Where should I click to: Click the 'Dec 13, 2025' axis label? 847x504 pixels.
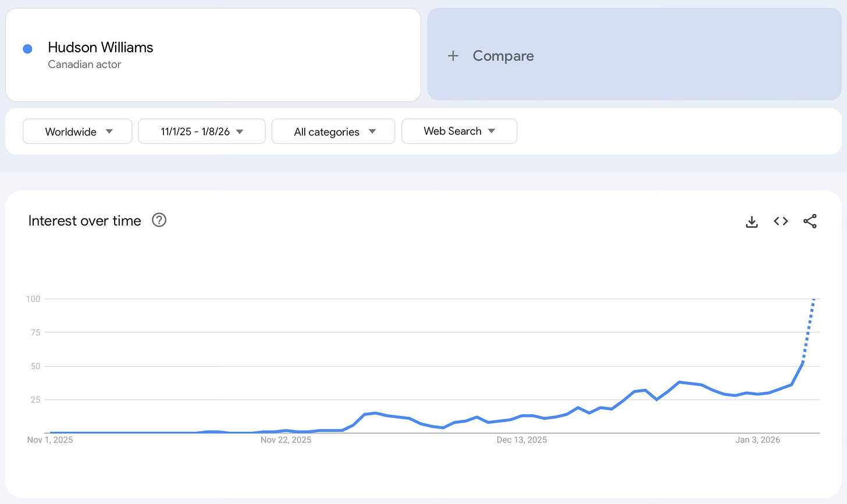522,440
